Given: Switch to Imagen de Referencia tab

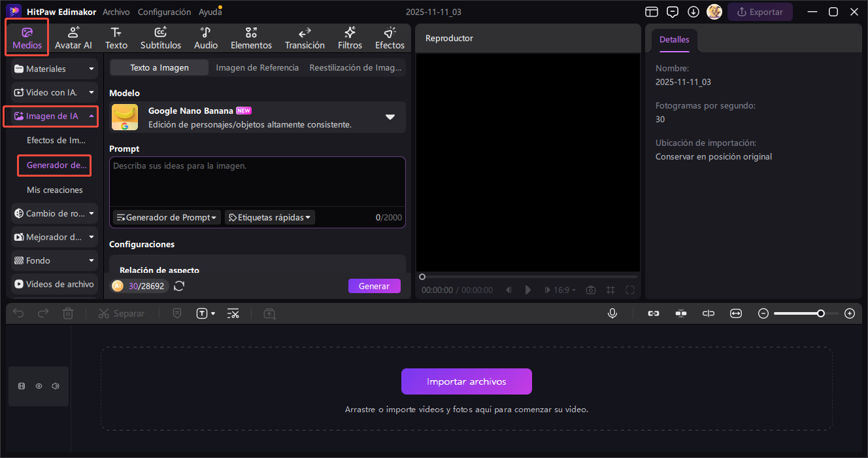Looking at the screenshot, I should (257, 67).
